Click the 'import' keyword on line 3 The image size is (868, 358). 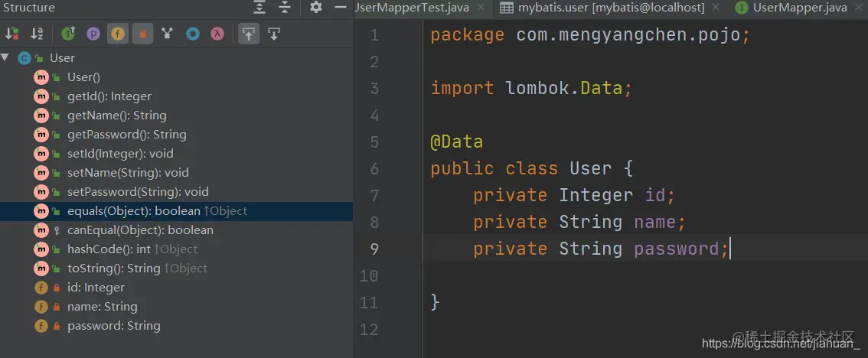[x=462, y=88]
